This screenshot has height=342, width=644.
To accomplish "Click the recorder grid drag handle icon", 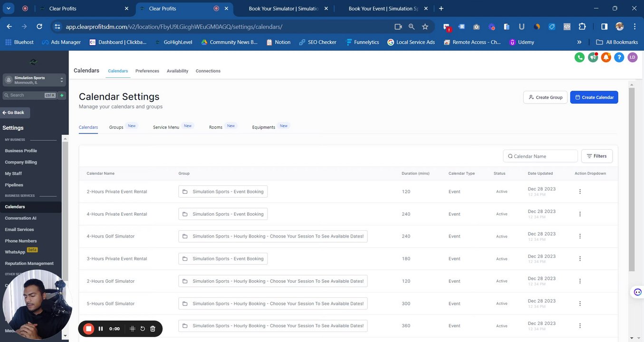I will [x=133, y=329].
